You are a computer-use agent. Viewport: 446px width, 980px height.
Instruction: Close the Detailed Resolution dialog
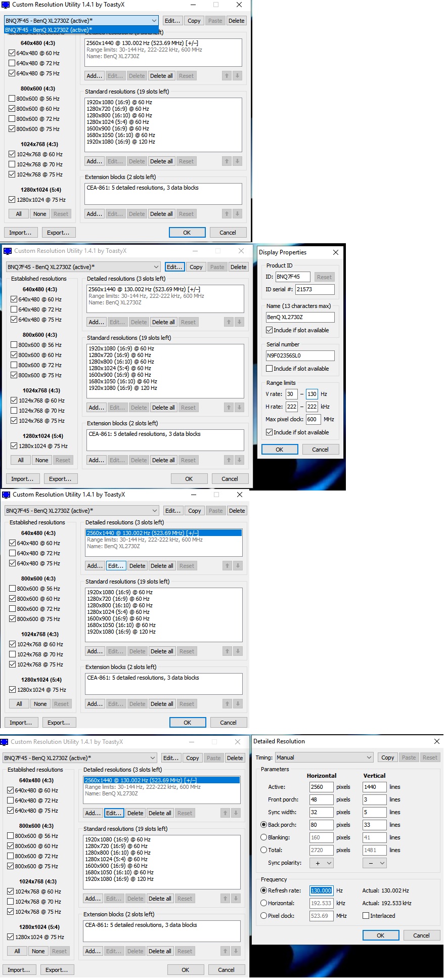(437, 741)
